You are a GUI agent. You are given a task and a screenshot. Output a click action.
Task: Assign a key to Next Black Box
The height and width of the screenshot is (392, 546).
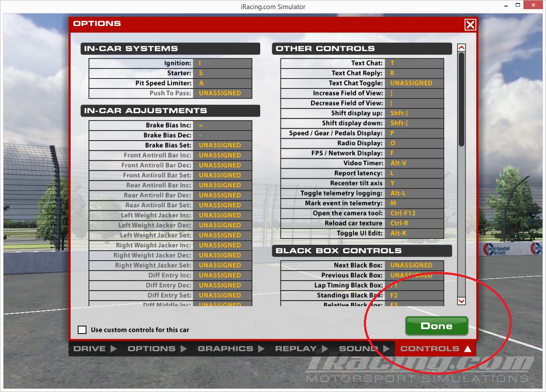tap(414, 265)
